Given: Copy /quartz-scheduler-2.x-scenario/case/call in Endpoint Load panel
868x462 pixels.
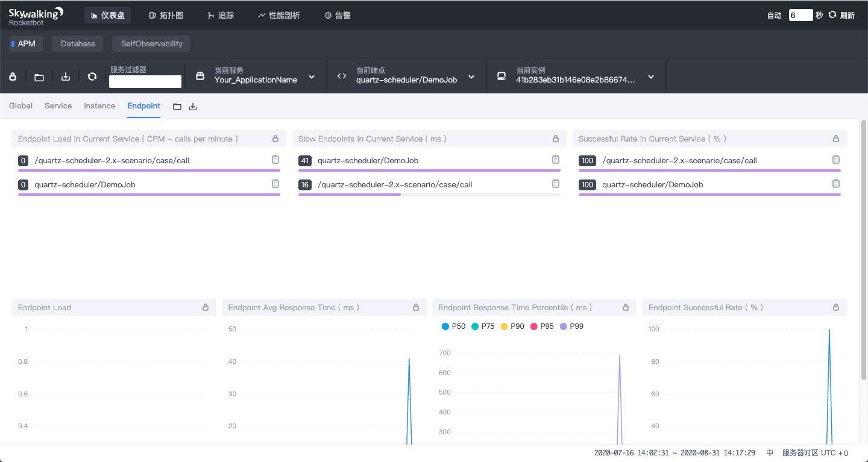Looking at the screenshot, I should [x=275, y=160].
